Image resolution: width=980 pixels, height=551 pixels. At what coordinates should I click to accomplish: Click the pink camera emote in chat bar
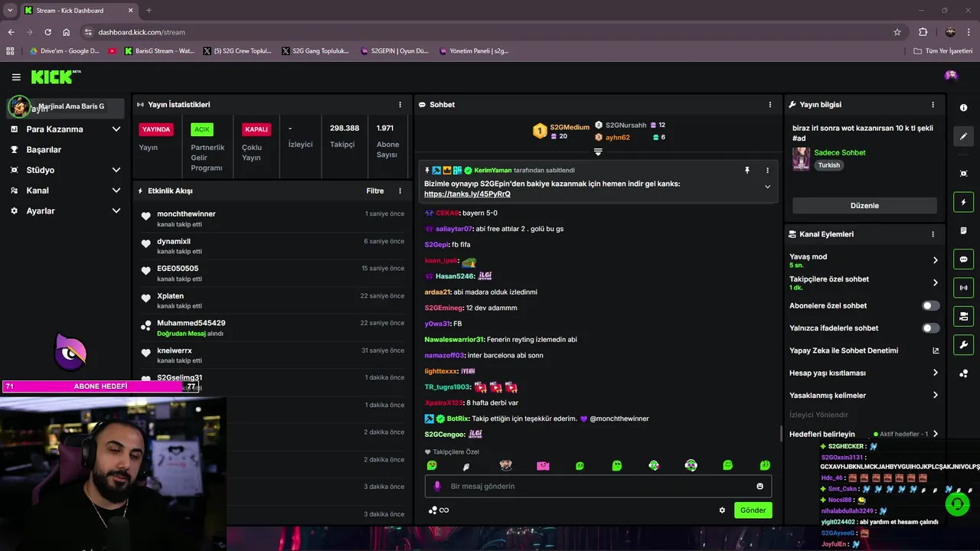tap(543, 465)
